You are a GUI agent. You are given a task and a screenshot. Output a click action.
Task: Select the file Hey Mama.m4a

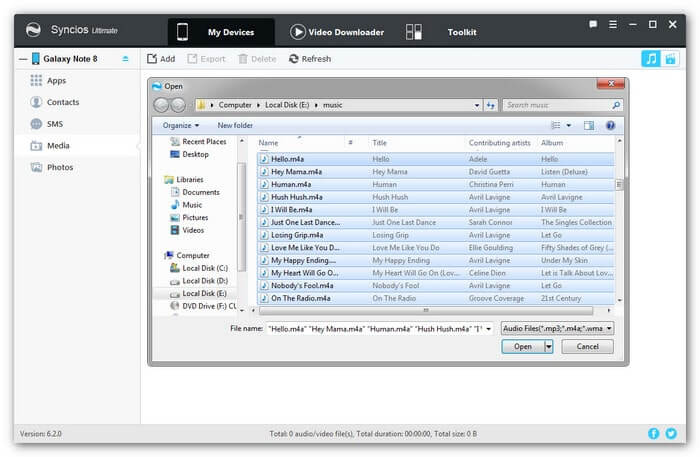click(x=436, y=172)
